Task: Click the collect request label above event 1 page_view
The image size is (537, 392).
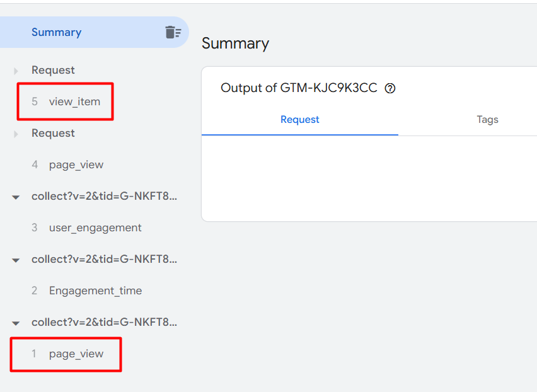Action: tap(104, 322)
